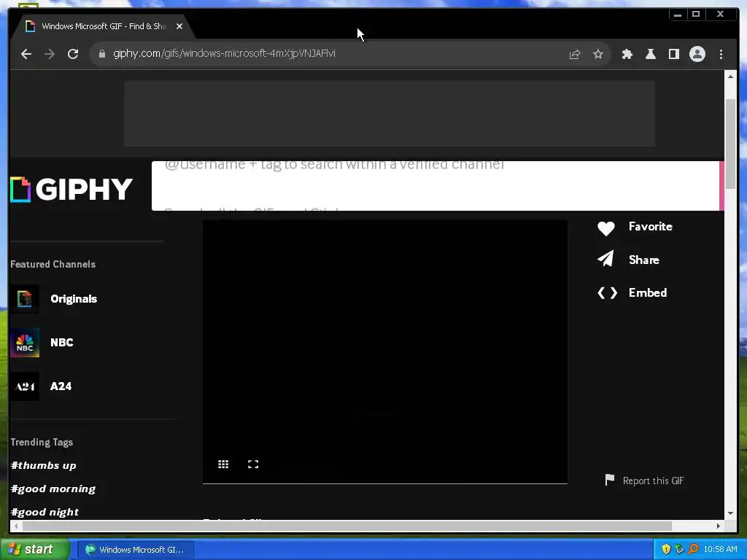Click the vertical scrollbar up arrow
This screenshot has width=747, height=560.
click(730, 76)
